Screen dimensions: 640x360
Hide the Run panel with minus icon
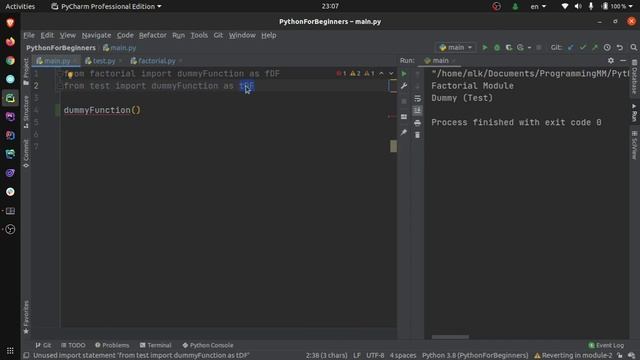[x=623, y=60]
